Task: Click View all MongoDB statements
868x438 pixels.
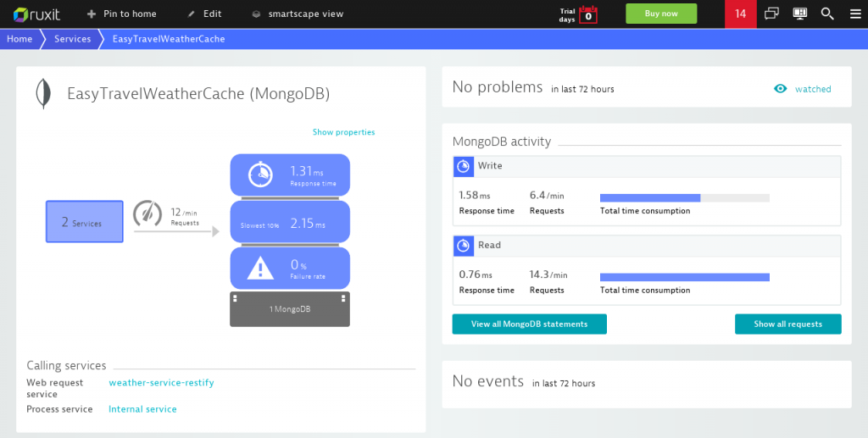Action: click(529, 324)
